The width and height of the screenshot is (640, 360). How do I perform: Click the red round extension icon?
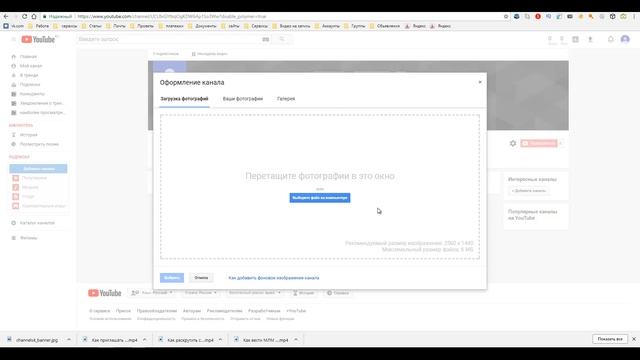pyautogui.click(x=538, y=16)
